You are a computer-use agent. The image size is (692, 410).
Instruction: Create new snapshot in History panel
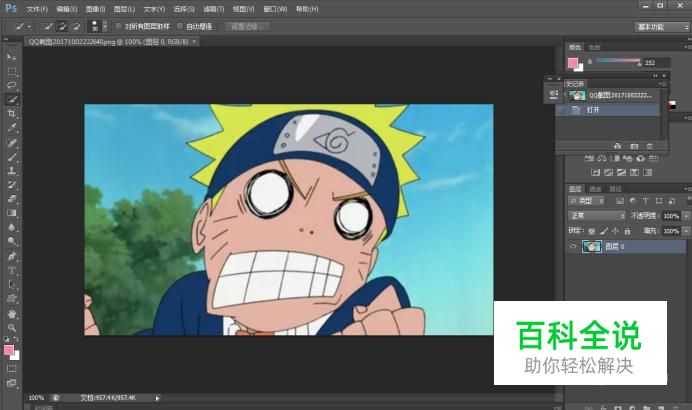click(634, 146)
